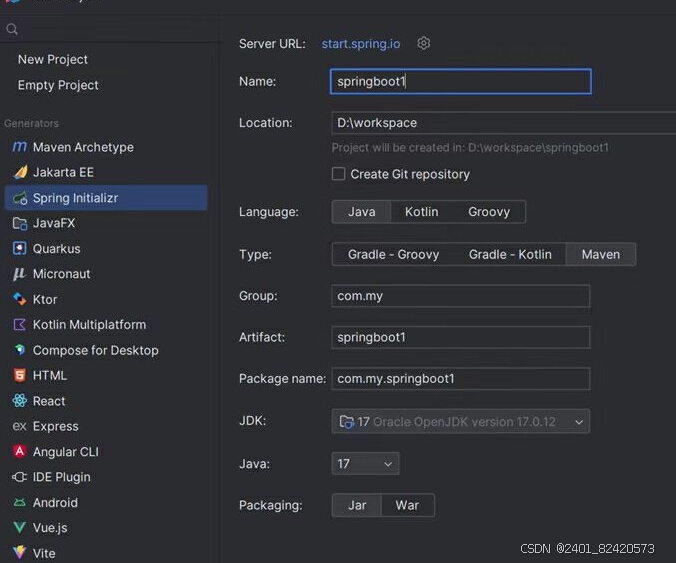Enable Create Git repository checkbox
676x563 pixels.
point(338,174)
